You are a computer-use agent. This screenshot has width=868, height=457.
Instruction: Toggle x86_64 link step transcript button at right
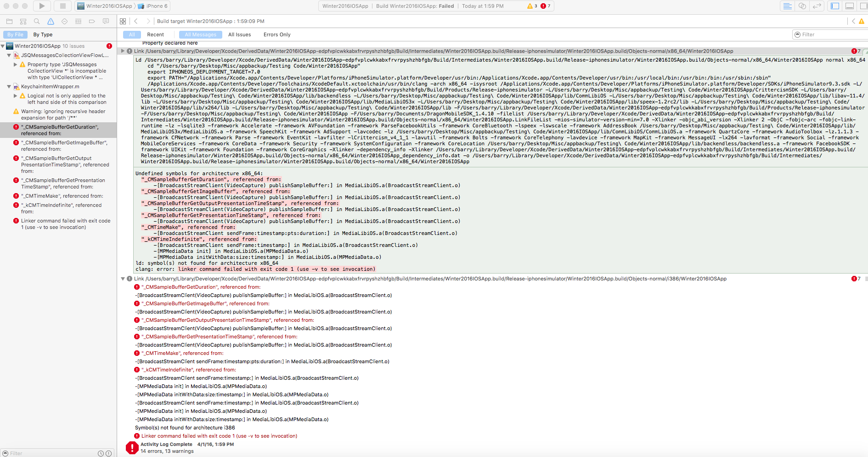click(x=865, y=51)
